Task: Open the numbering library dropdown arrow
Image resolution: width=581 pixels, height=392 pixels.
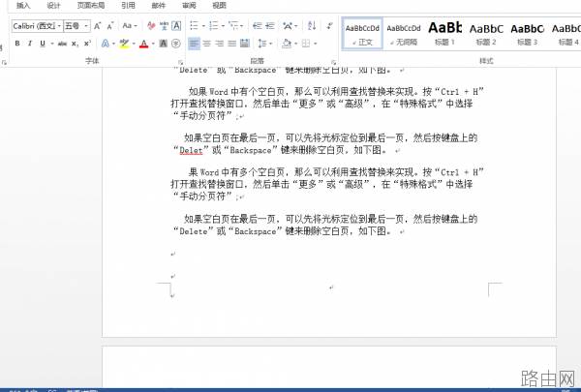Action: click(223, 25)
